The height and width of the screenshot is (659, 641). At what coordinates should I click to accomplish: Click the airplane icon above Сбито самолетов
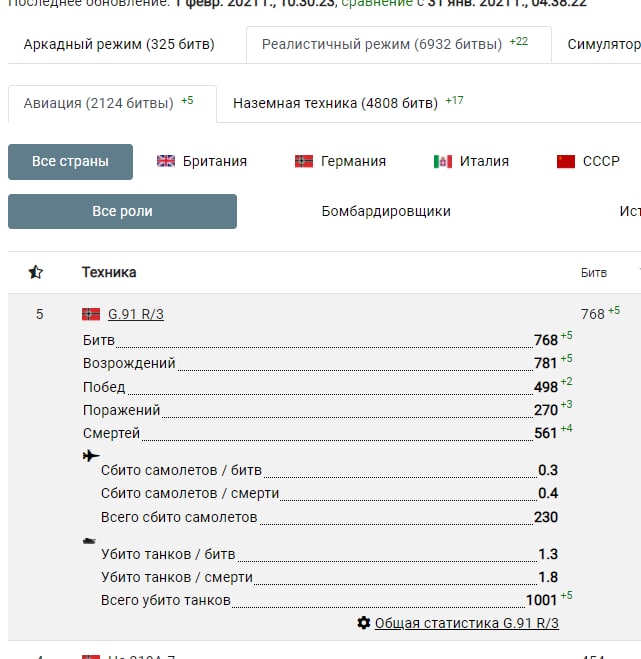(91, 456)
